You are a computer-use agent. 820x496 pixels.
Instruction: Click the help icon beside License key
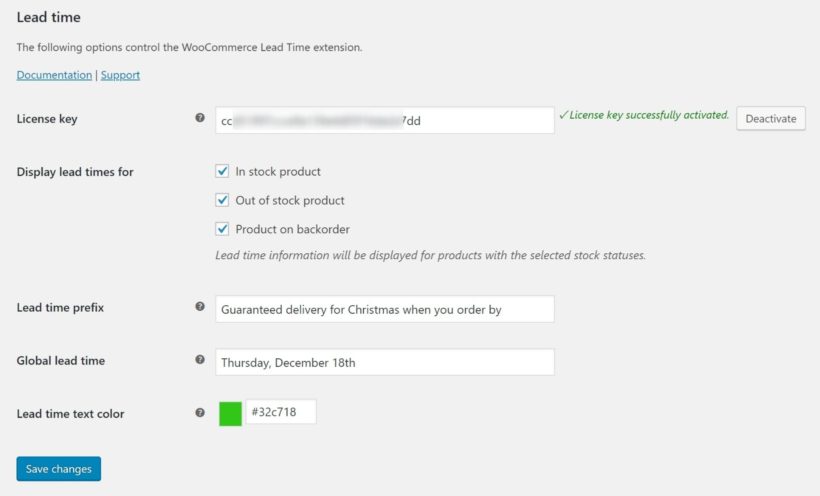click(x=200, y=118)
